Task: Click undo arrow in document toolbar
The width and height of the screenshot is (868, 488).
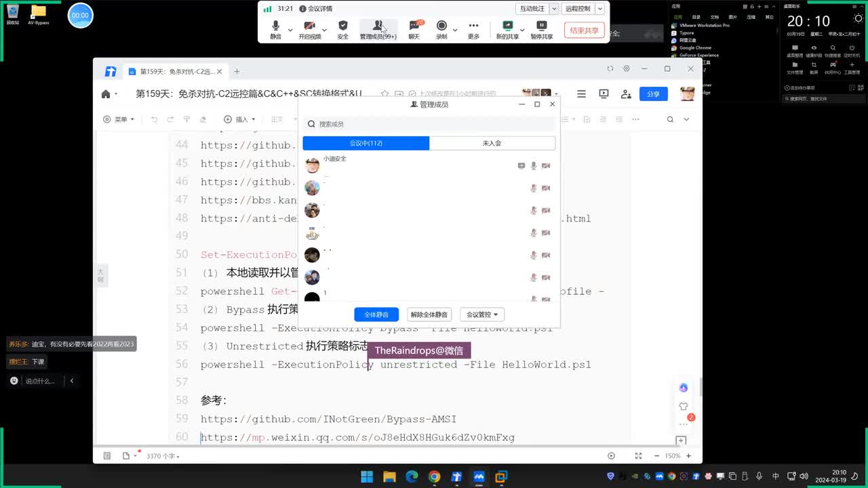Action: (154, 119)
